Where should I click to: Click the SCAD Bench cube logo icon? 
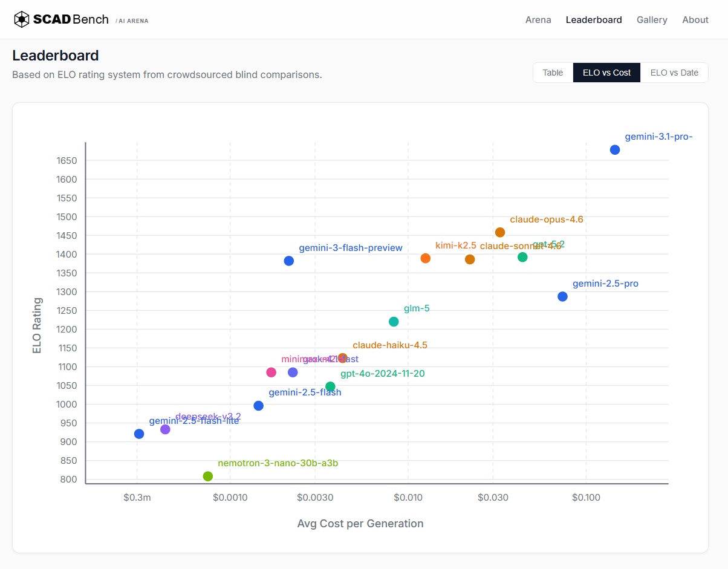click(22, 19)
